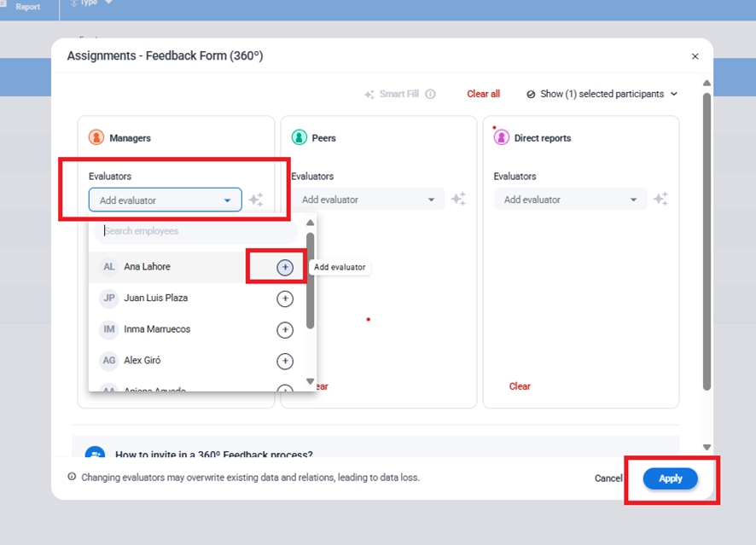756x545 pixels.
Task: Click the Apply button
Action: pyautogui.click(x=670, y=478)
